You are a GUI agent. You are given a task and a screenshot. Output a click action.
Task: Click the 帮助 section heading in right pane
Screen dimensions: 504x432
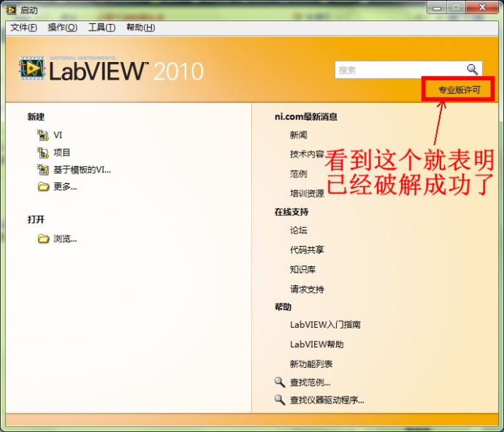pyautogui.click(x=283, y=307)
